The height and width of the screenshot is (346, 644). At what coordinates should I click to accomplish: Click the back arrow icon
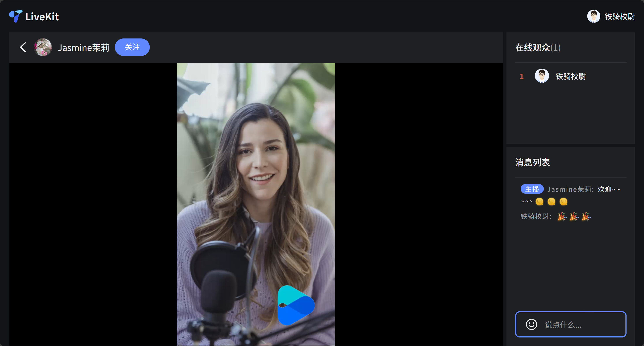pos(23,47)
